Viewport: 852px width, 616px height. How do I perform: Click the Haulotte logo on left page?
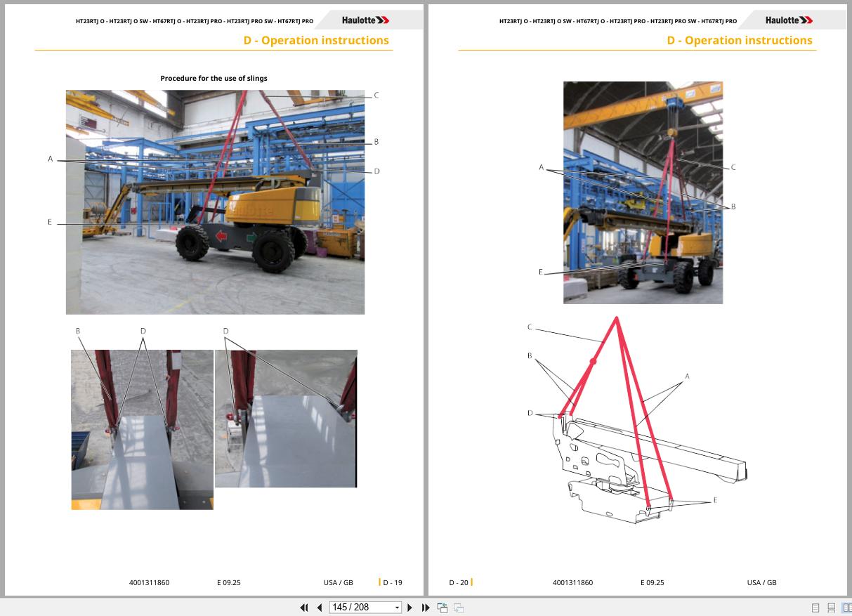[365, 20]
